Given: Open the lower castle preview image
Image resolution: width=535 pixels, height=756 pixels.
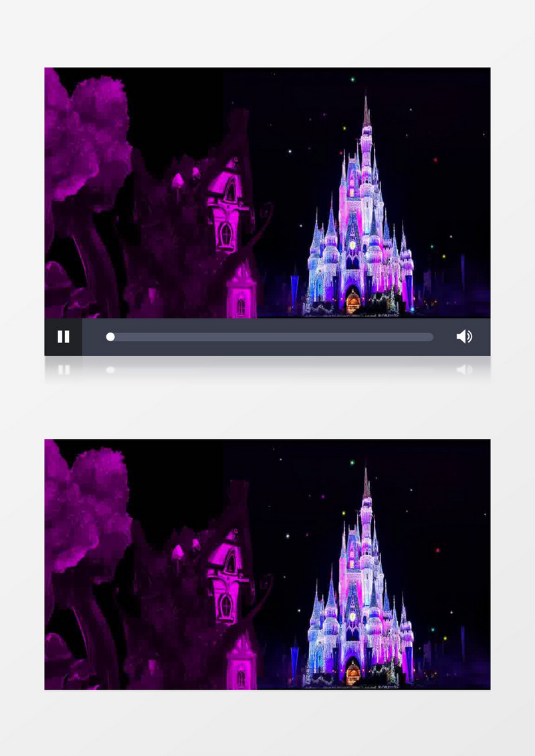Looking at the screenshot, I should coord(267,564).
